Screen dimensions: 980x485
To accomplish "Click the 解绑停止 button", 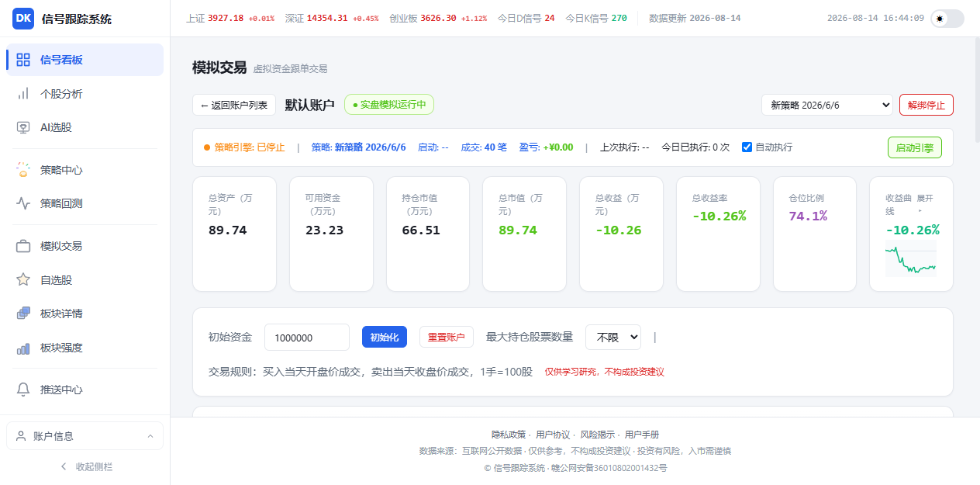I will pyautogui.click(x=927, y=105).
